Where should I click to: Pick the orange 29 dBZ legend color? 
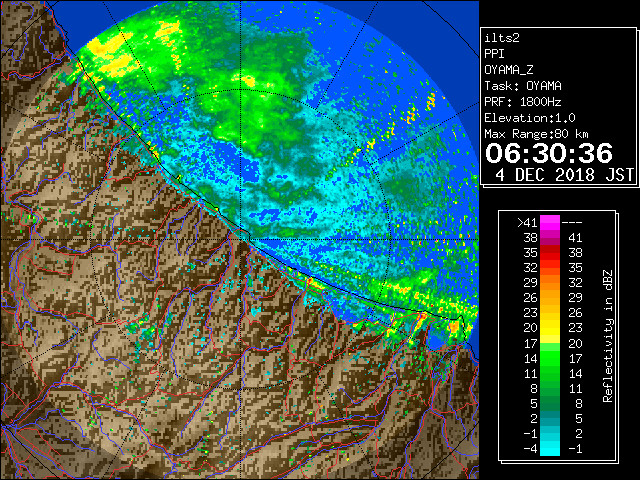coord(550,283)
